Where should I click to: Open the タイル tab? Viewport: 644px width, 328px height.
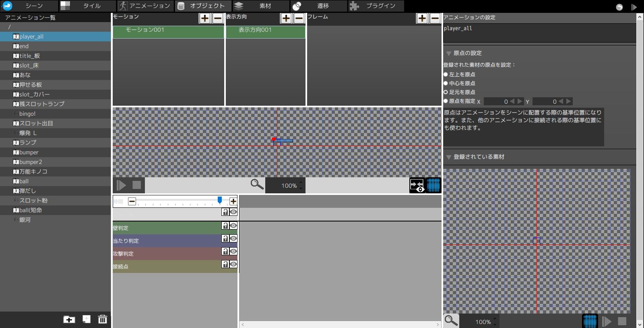pos(87,6)
